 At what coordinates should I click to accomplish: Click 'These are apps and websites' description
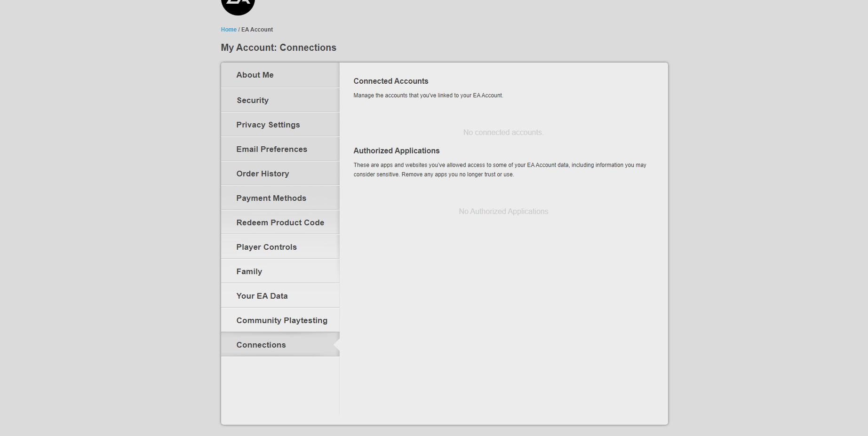(x=500, y=170)
